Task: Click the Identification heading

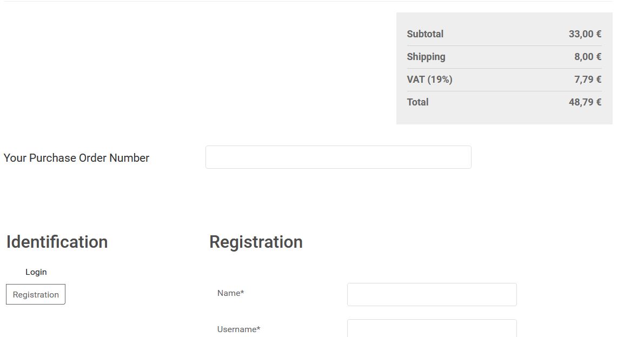Action: click(x=57, y=242)
